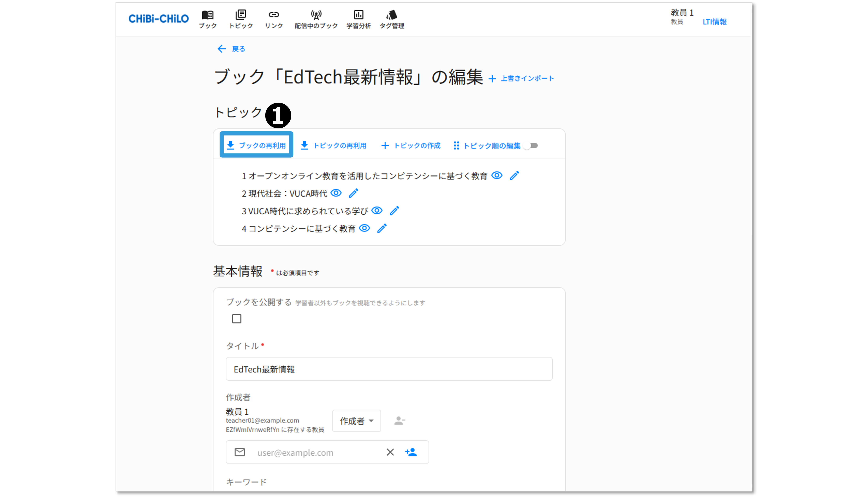Click the add-user icon in the email field

[411, 452]
